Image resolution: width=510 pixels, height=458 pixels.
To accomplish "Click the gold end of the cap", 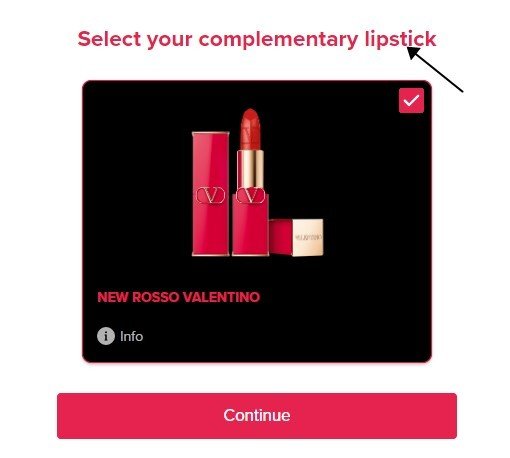I will pos(308,237).
